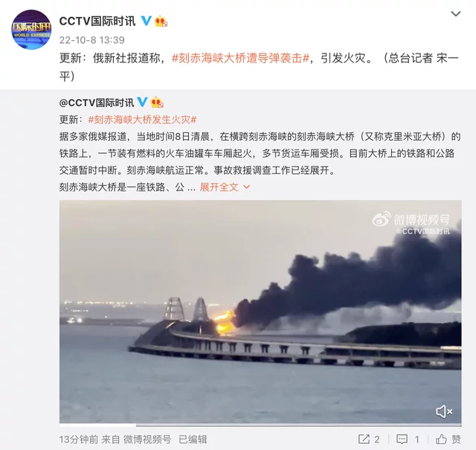
Task: Click the 22-10-8 13:39 post timestamp
Action: pyautogui.click(x=92, y=39)
